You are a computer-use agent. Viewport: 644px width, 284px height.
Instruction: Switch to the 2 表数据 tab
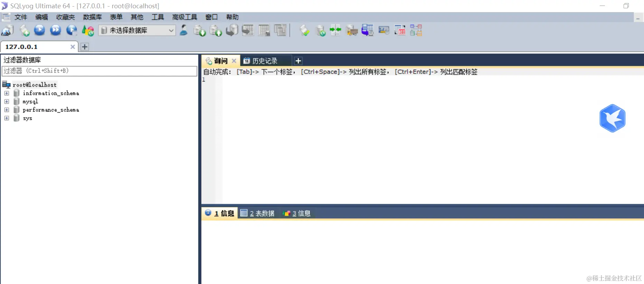tap(258, 213)
